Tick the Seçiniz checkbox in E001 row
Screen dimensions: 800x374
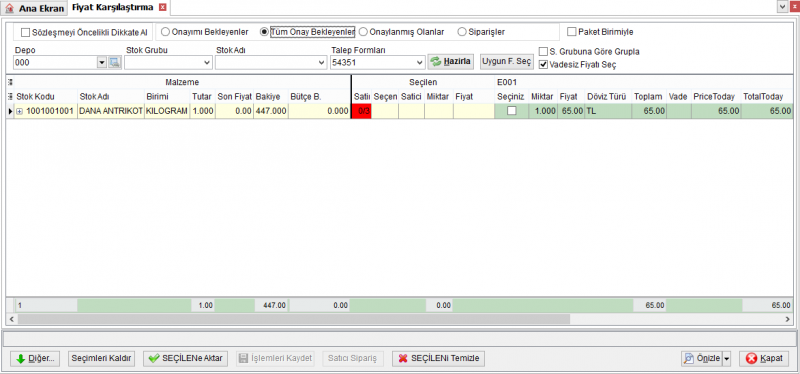tap(511, 111)
